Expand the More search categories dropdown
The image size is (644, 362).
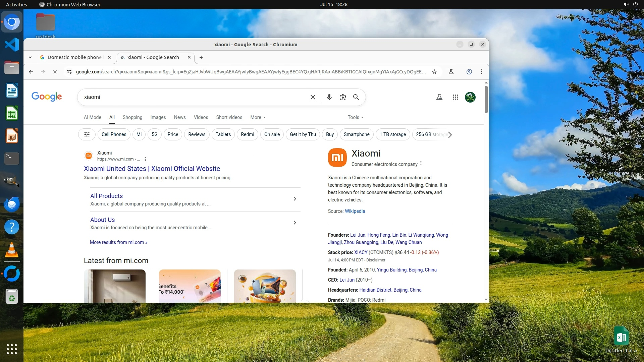258,117
